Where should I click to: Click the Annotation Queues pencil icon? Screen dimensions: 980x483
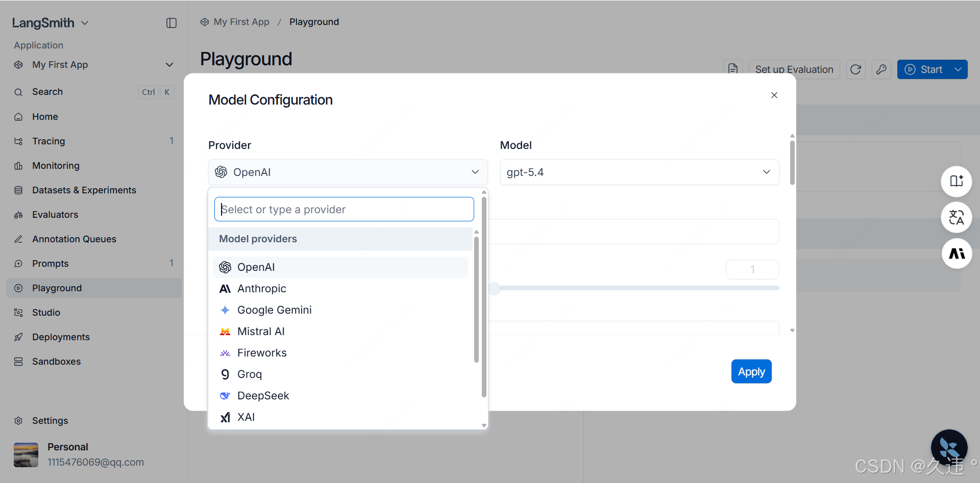18,239
